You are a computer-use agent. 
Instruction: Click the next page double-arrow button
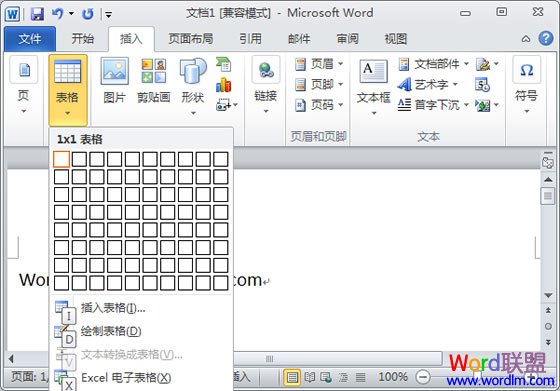[548, 342]
